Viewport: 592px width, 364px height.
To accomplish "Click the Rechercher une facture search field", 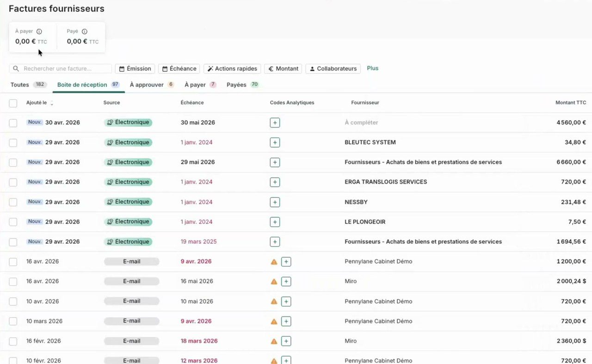I will pos(61,68).
